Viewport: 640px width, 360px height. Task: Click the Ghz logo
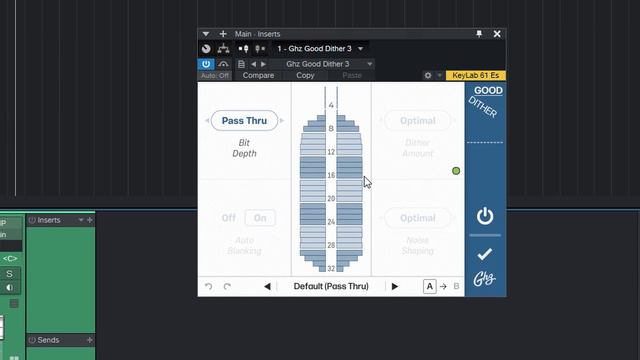click(x=484, y=279)
